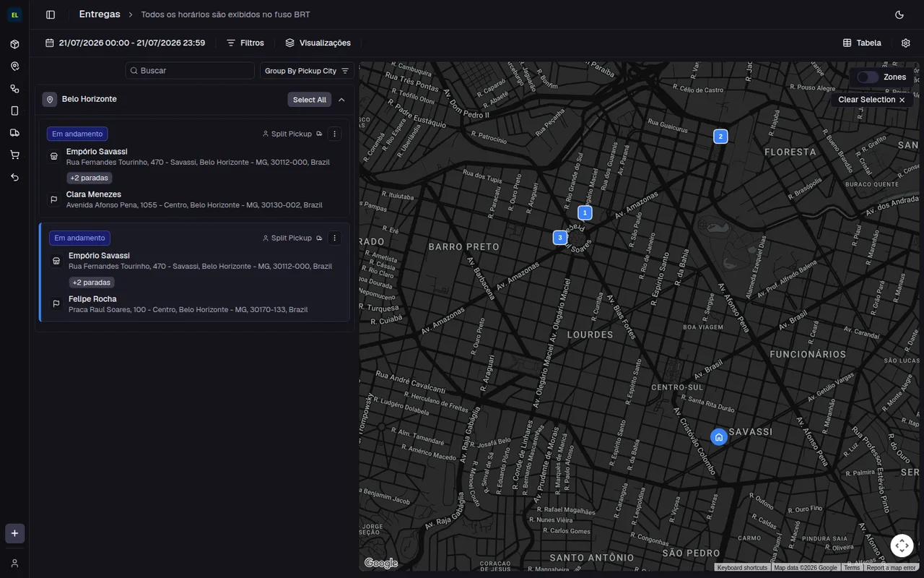Image resolution: width=924 pixels, height=578 pixels.
Task: Toggle the Zones switch on map
Action: click(868, 77)
